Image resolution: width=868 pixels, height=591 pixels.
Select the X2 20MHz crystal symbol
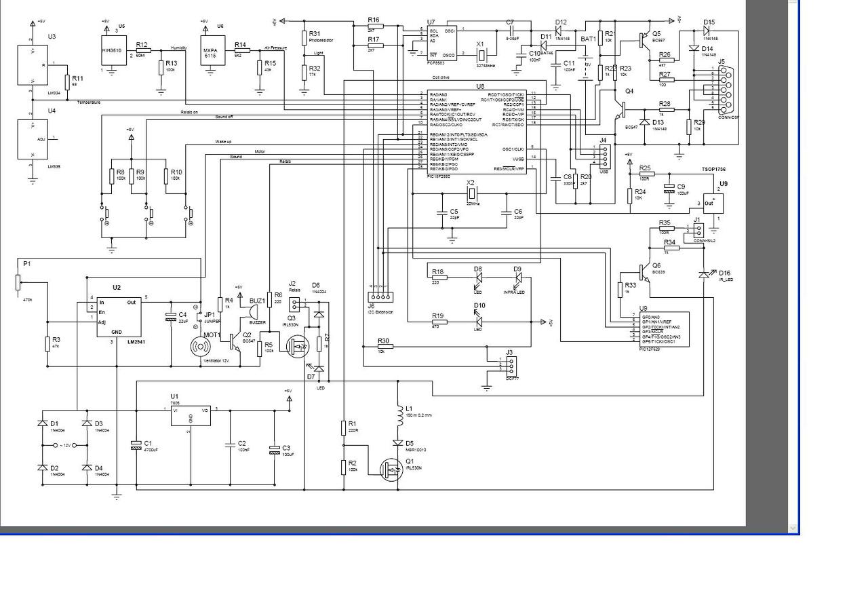[x=473, y=193]
